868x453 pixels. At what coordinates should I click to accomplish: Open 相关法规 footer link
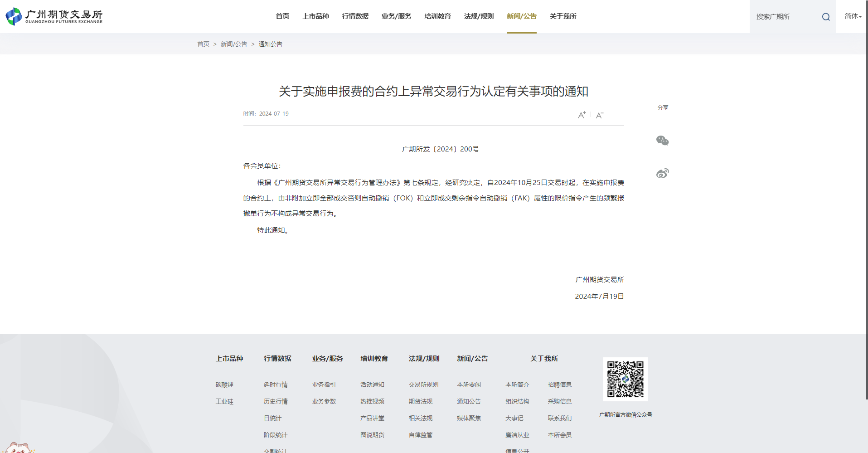(421, 418)
